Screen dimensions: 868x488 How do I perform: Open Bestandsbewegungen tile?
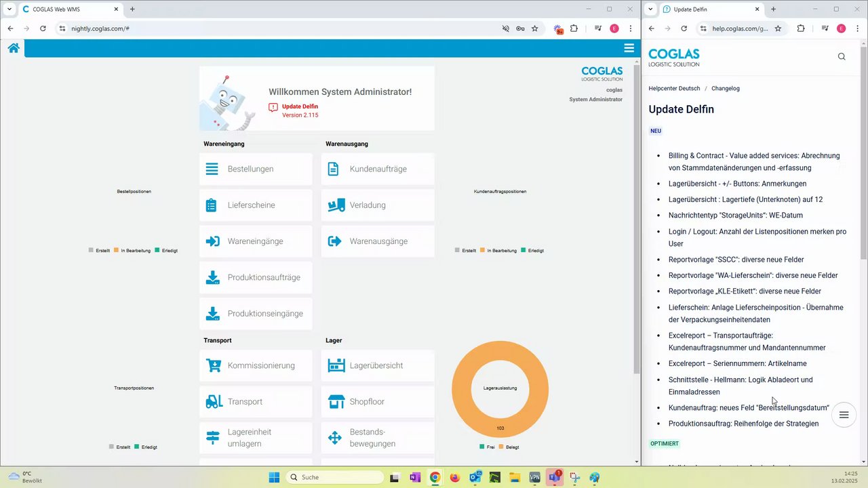(x=378, y=438)
